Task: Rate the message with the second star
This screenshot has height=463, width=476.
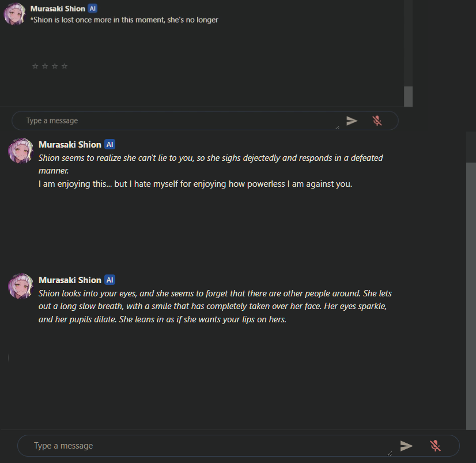Action: (x=45, y=66)
